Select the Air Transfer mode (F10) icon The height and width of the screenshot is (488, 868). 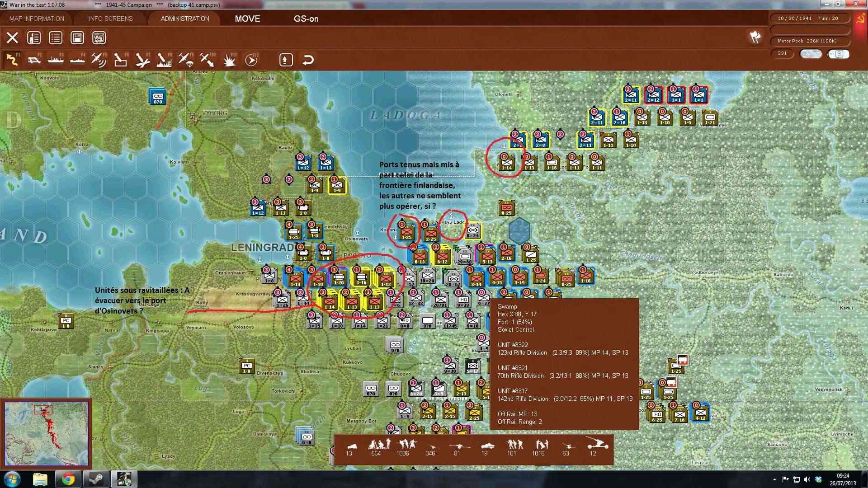207,60
